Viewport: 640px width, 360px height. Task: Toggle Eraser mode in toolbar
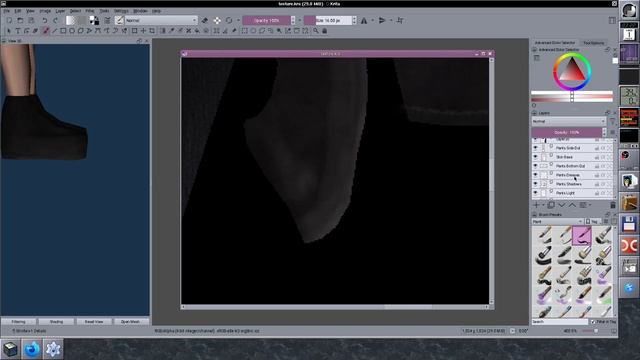coord(204,20)
